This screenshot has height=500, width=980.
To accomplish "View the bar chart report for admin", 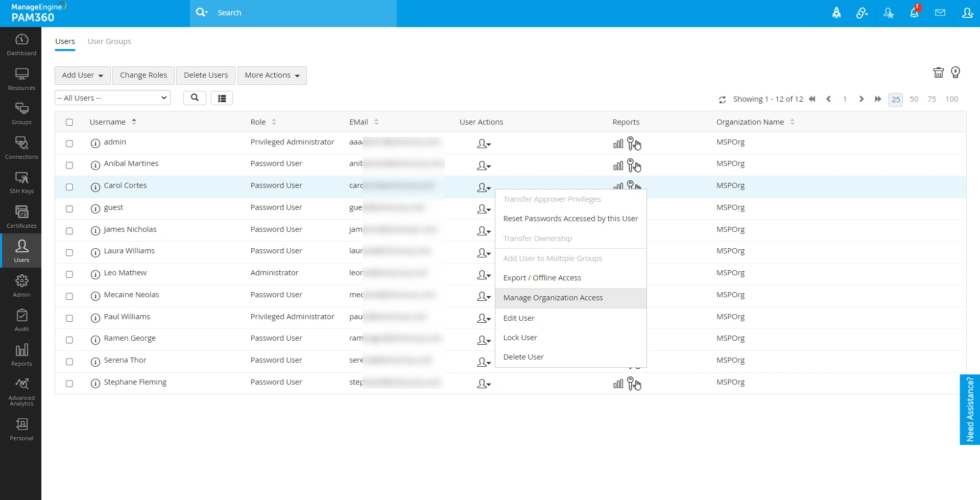I will point(618,144).
